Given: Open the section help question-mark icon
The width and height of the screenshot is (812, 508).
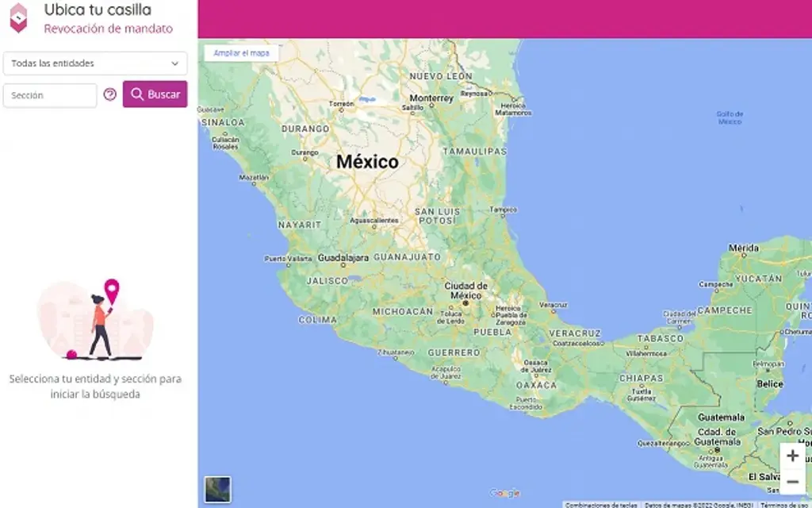Looking at the screenshot, I should [x=109, y=94].
